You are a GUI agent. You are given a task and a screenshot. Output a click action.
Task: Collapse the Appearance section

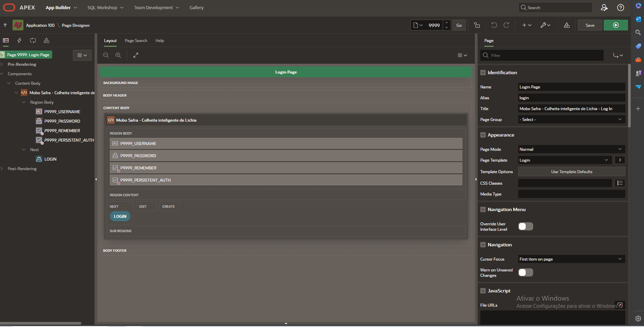pyautogui.click(x=483, y=135)
